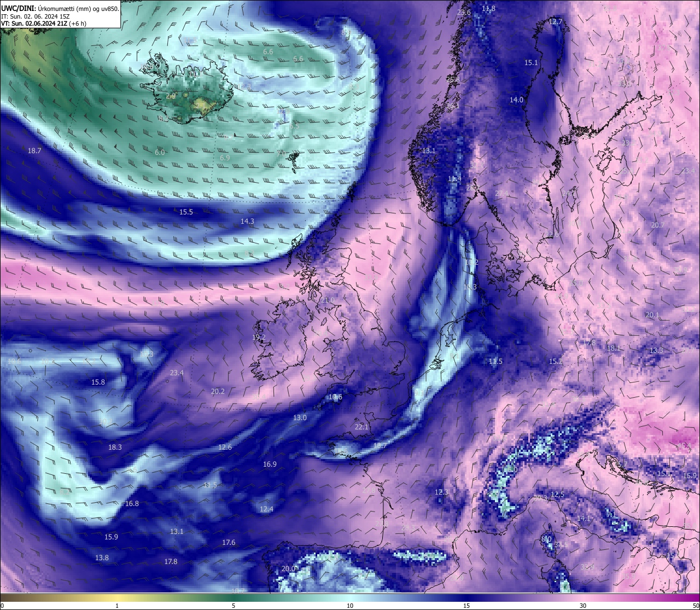Click the 12.4 value on the map
The height and width of the screenshot is (610, 700).
(266, 509)
